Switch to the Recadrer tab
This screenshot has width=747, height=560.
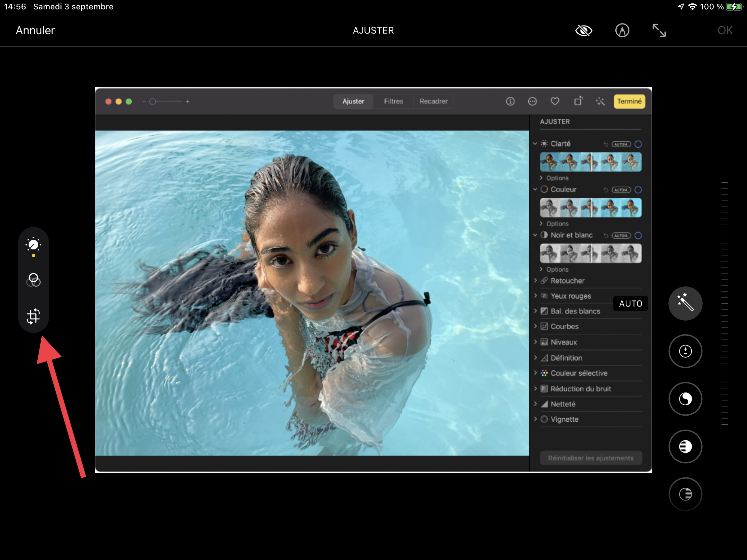tap(433, 101)
